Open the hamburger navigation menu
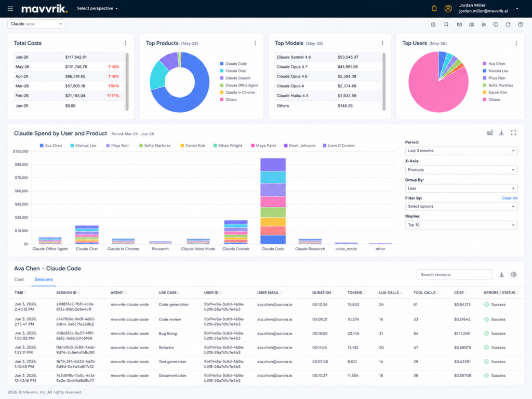Viewport: 532px width, 399px height. coord(10,8)
